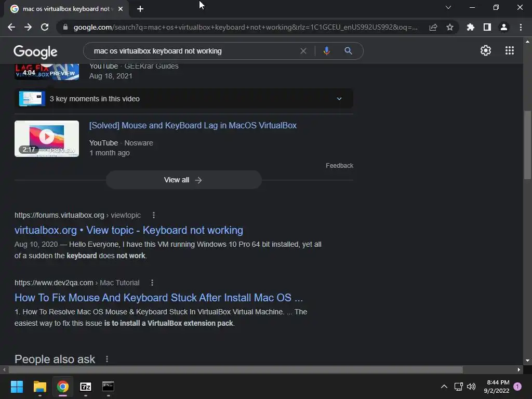Go forward to the next page

pyautogui.click(x=28, y=27)
